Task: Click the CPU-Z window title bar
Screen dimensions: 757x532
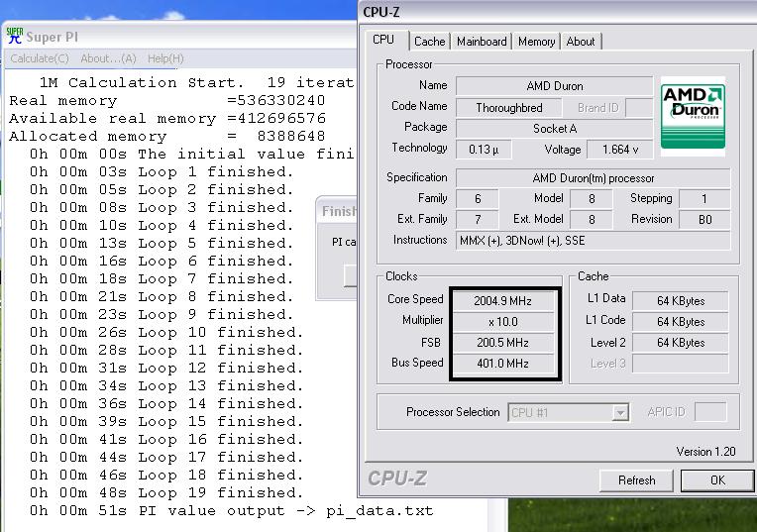Action: (558, 12)
